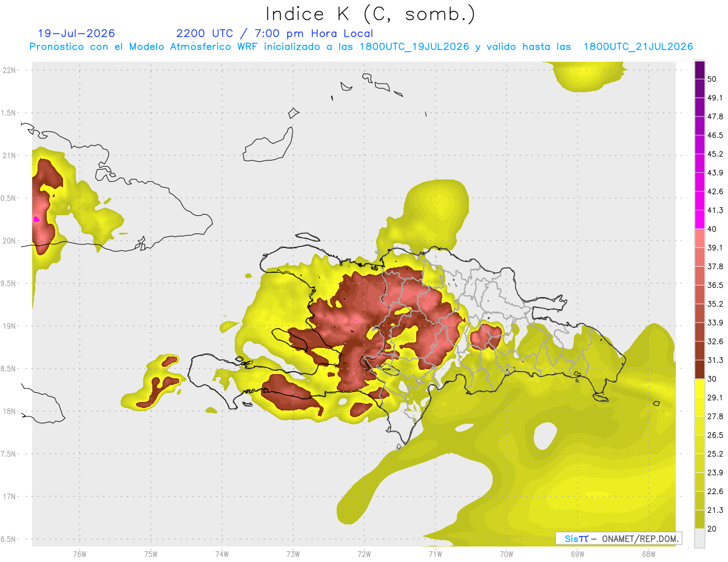The width and height of the screenshot is (728, 562).
Task: Click the "18N" latitude label
Action: click(x=10, y=411)
